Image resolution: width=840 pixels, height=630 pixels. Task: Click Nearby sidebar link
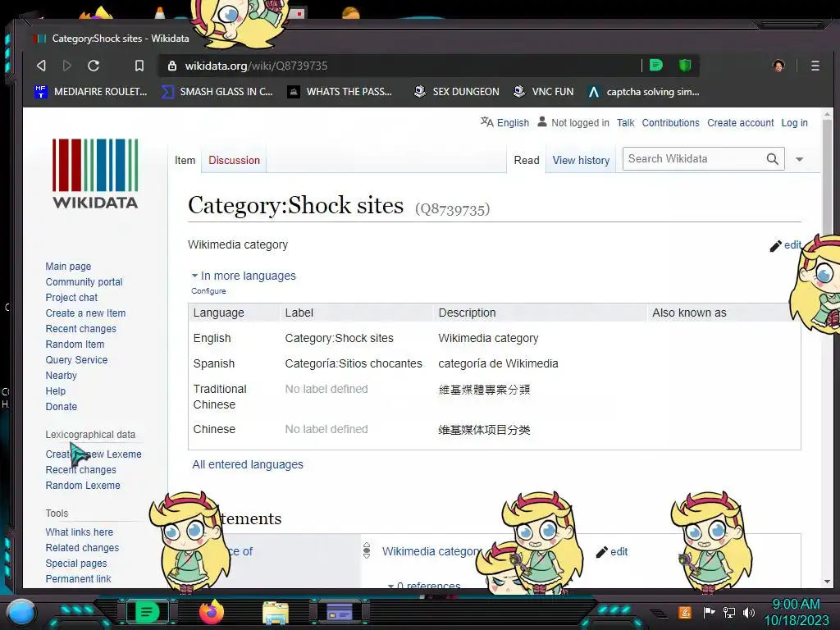(x=61, y=375)
